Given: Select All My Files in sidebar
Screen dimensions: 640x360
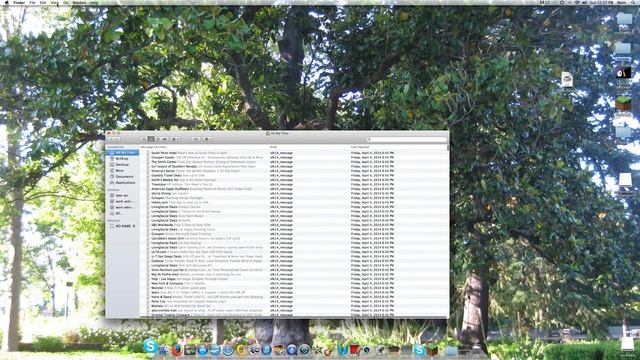Looking at the screenshot, I should tap(122, 153).
